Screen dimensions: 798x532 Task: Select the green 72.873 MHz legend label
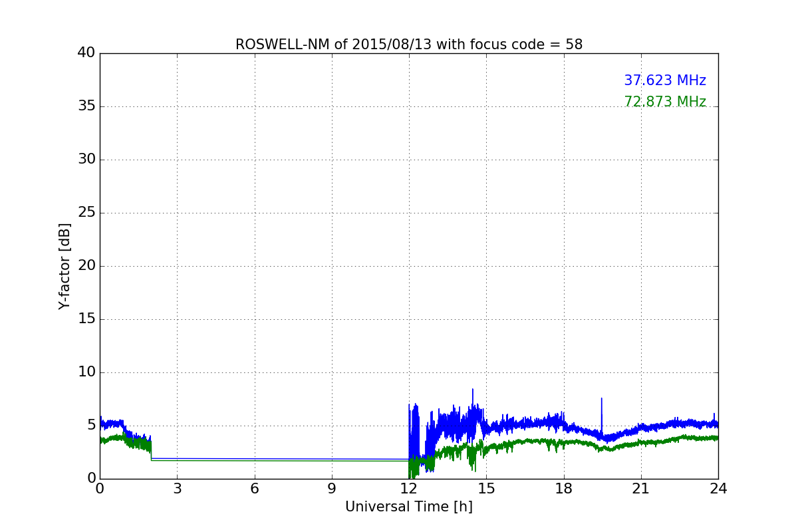pos(665,102)
